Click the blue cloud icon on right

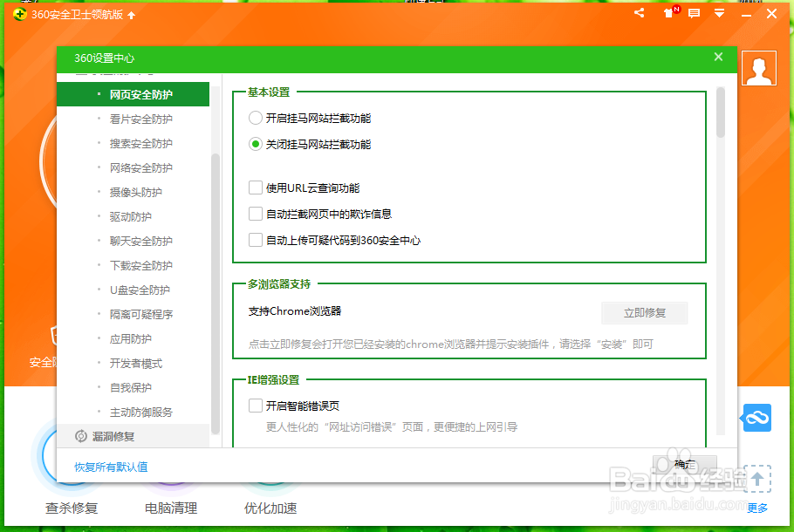(x=757, y=418)
